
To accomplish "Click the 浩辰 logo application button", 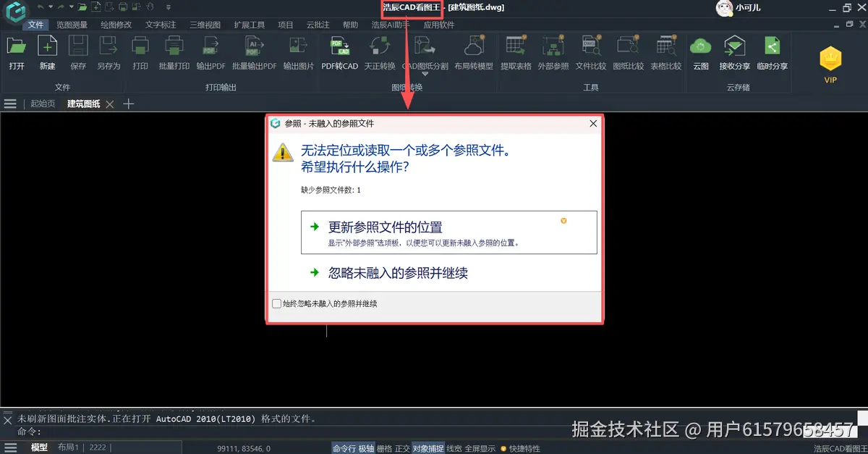I will coord(14,12).
